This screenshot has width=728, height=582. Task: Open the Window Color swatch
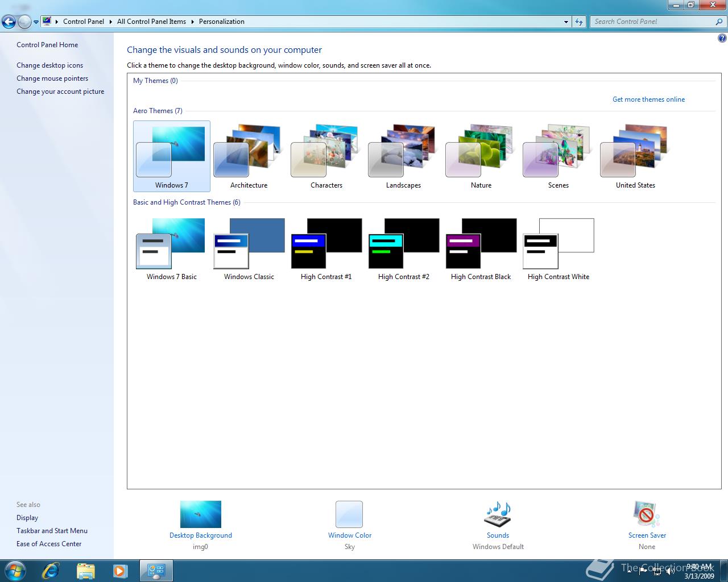pos(349,514)
